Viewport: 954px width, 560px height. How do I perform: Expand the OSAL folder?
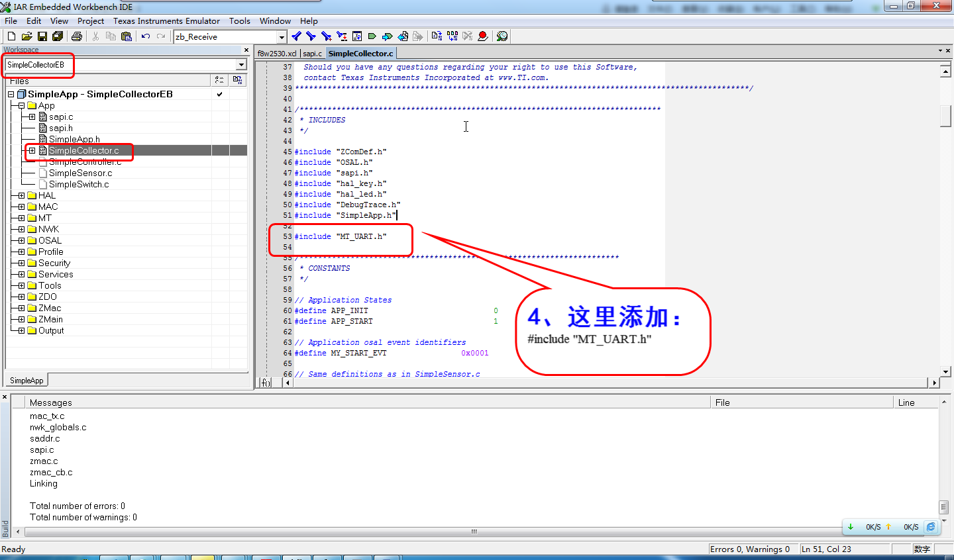(22, 241)
